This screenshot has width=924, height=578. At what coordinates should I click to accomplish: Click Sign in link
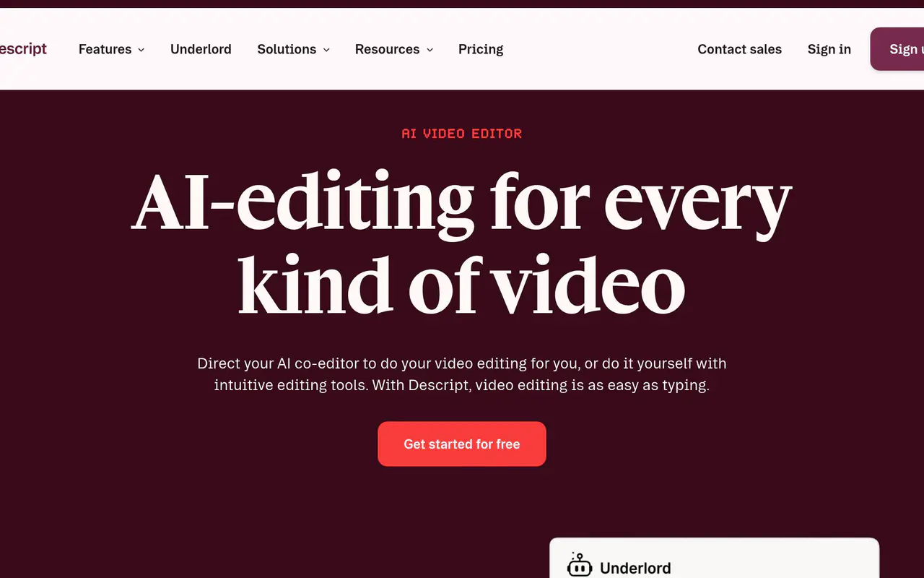[829, 49]
